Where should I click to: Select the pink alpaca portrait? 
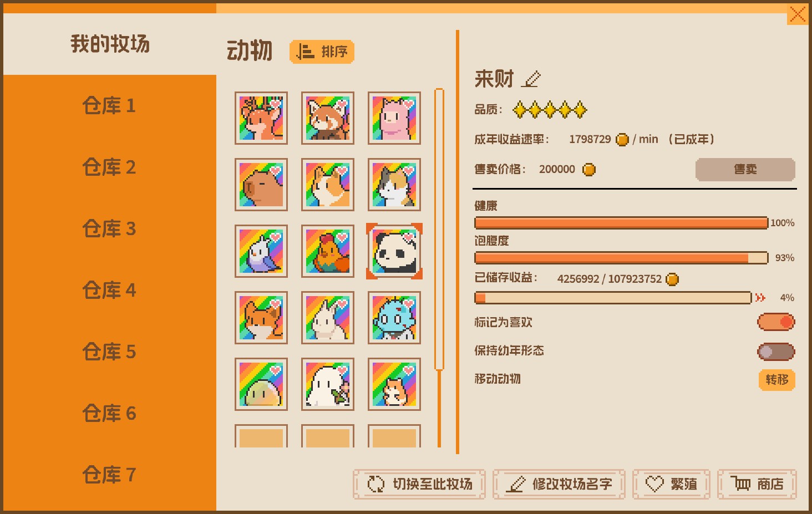pyautogui.click(x=394, y=118)
